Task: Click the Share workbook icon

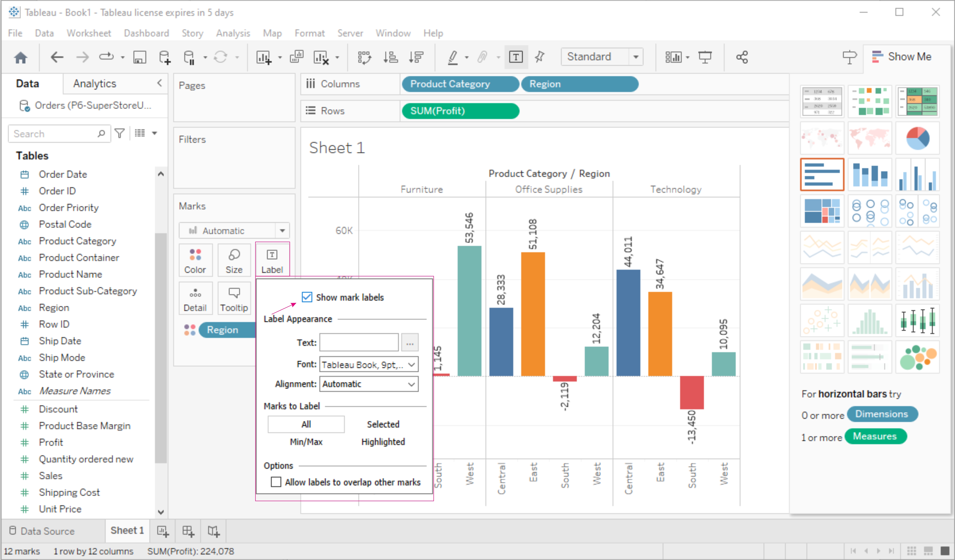Action: click(x=742, y=57)
